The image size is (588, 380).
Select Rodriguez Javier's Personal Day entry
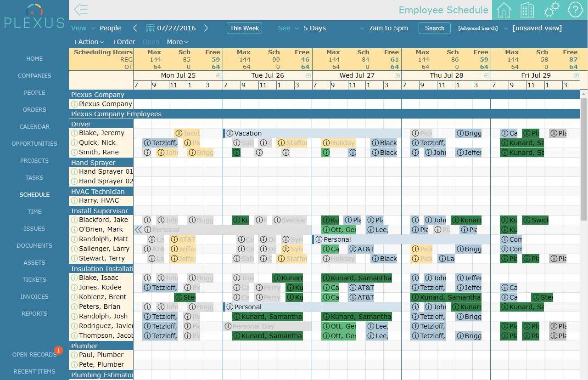pyautogui.click(x=268, y=326)
